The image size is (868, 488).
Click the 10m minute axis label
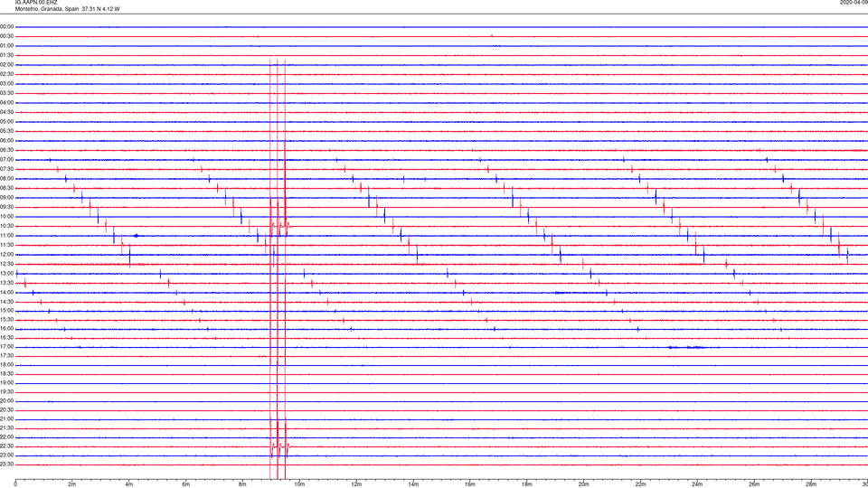click(x=299, y=484)
